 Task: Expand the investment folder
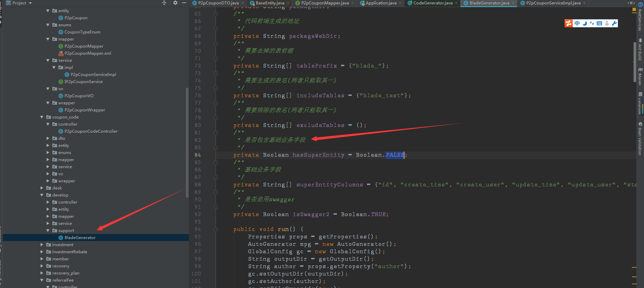tap(42, 245)
